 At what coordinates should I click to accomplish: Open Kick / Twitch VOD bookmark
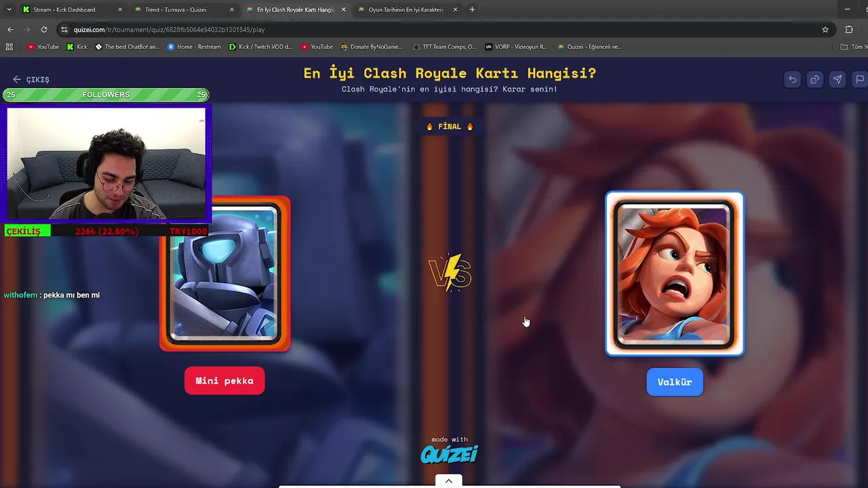260,47
